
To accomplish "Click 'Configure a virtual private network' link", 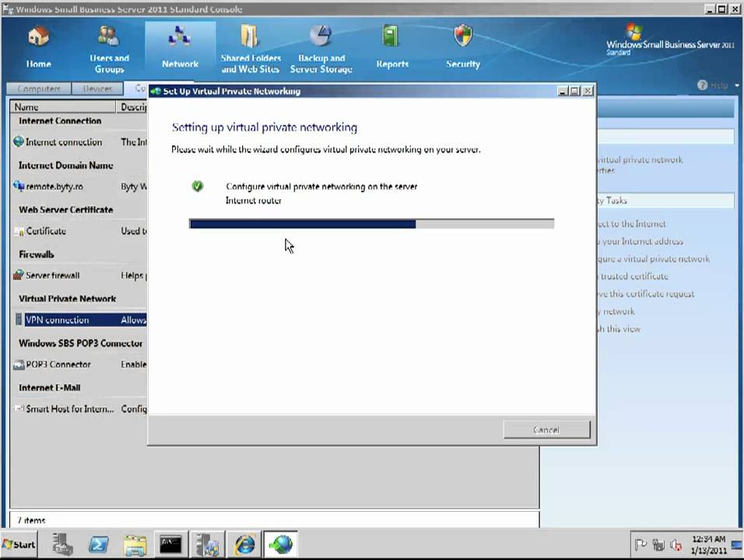I will 654,258.
